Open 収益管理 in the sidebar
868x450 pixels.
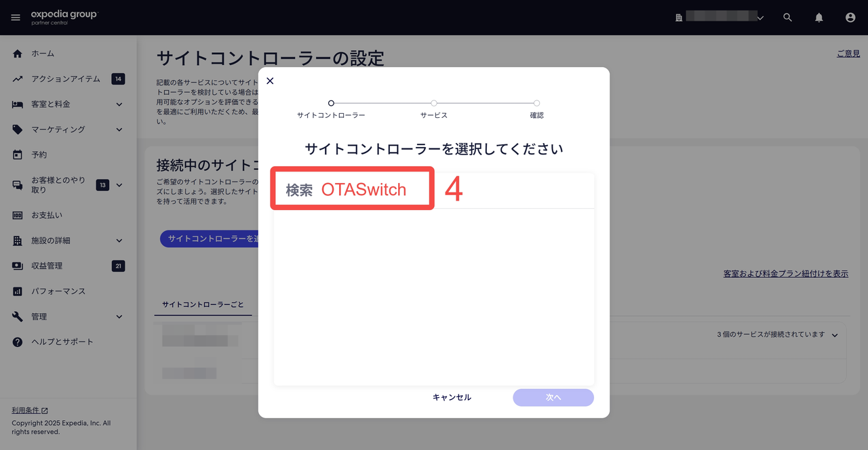coord(47,266)
